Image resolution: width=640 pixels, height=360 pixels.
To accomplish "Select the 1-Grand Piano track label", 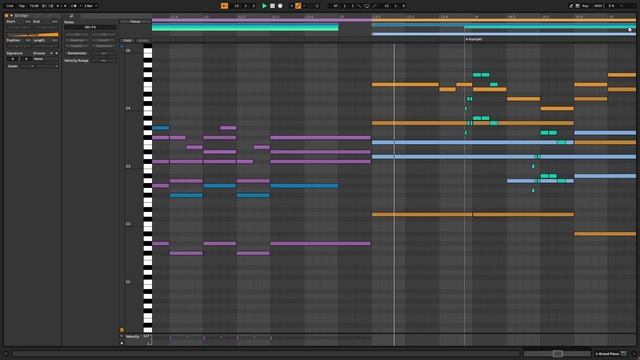I will 607,353.
